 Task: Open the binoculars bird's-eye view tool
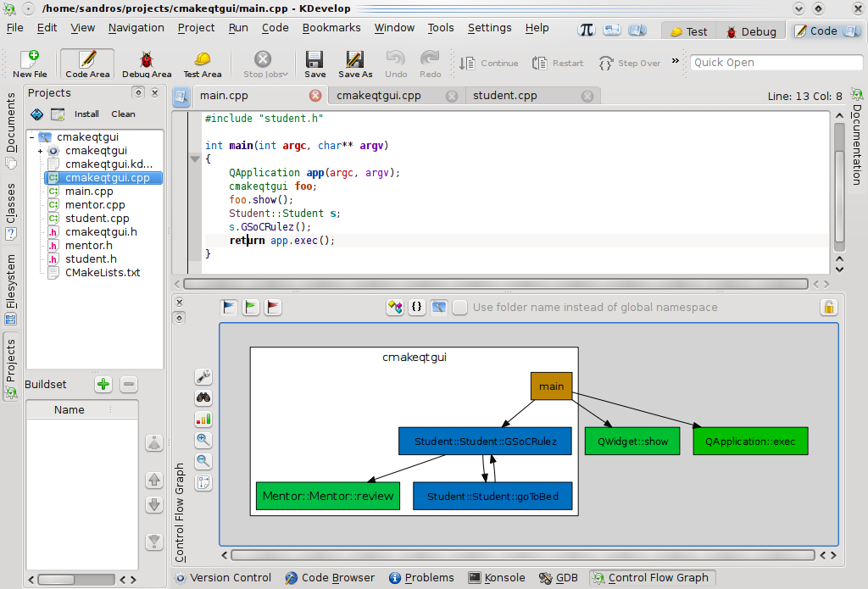click(x=203, y=397)
